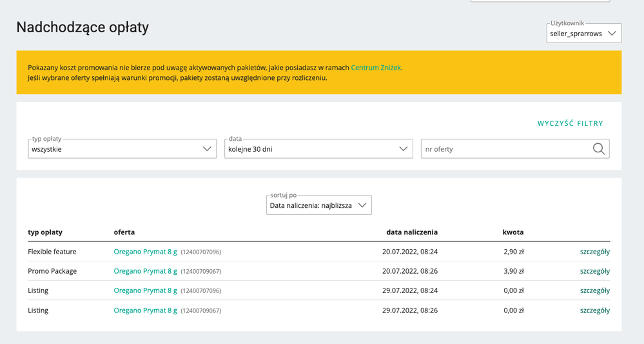Open the Centrum Zniżek link
Viewport: 644px width, 344px height.
(376, 68)
